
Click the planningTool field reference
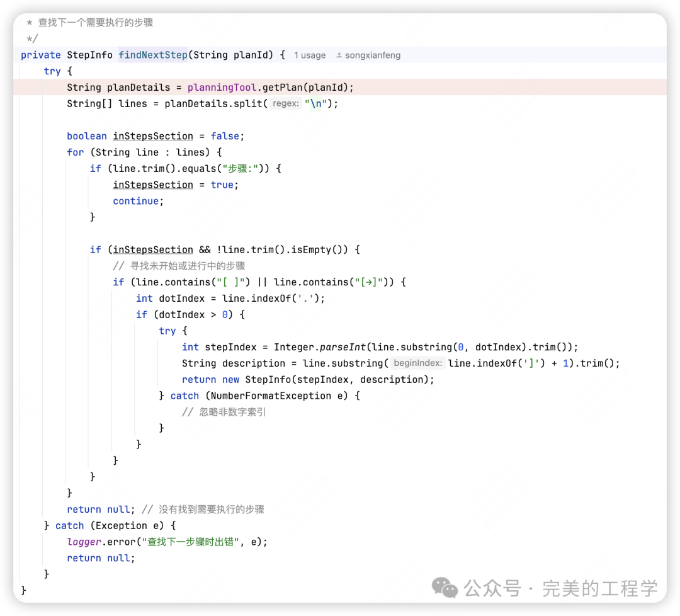(x=222, y=88)
